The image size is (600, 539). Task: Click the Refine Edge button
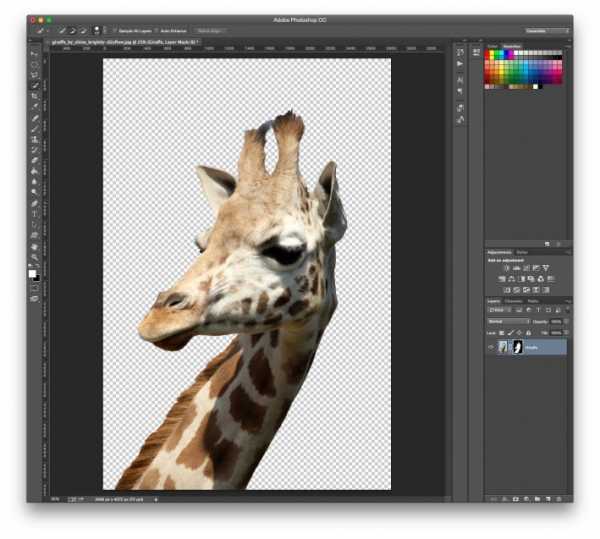coord(210,31)
